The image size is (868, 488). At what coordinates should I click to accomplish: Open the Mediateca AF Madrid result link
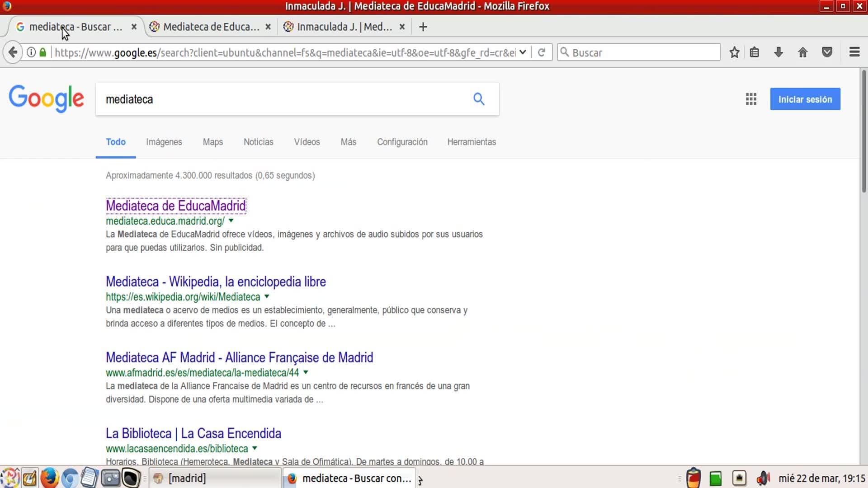coord(239,357)
